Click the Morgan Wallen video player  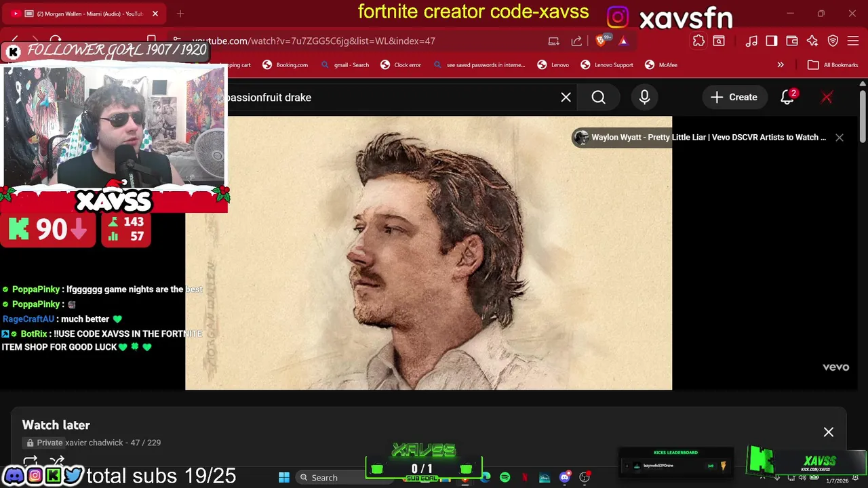click(x=429, y=253)
